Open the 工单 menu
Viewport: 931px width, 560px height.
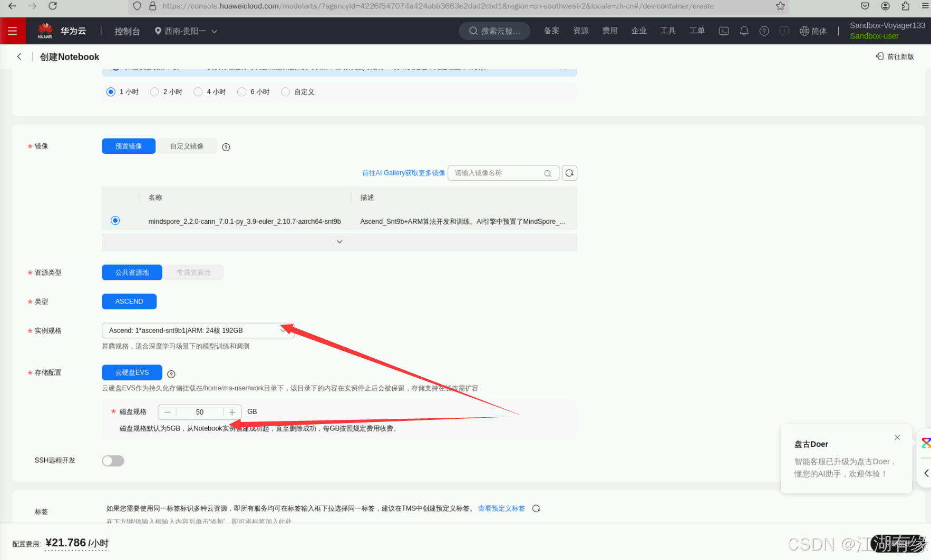click(697, 31)
